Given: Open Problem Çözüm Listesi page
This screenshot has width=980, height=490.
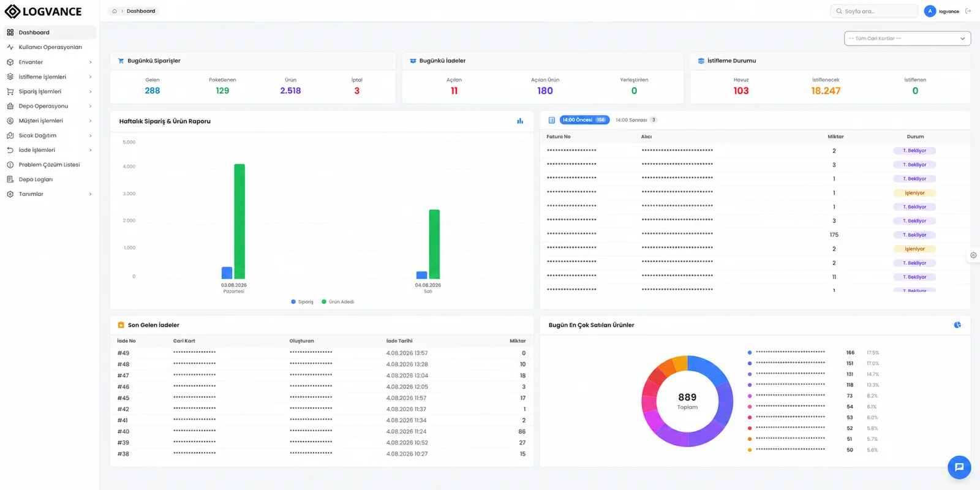Looking at the screenshot, I should click(49, 165).
